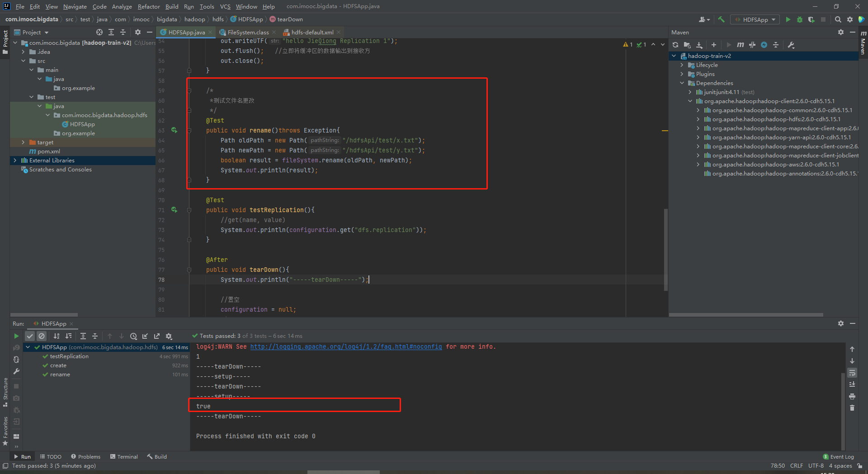This screenshot has width=868, height=474.
Task: Expand Lifecycle node in Maven panel
Action: point(682,65)
